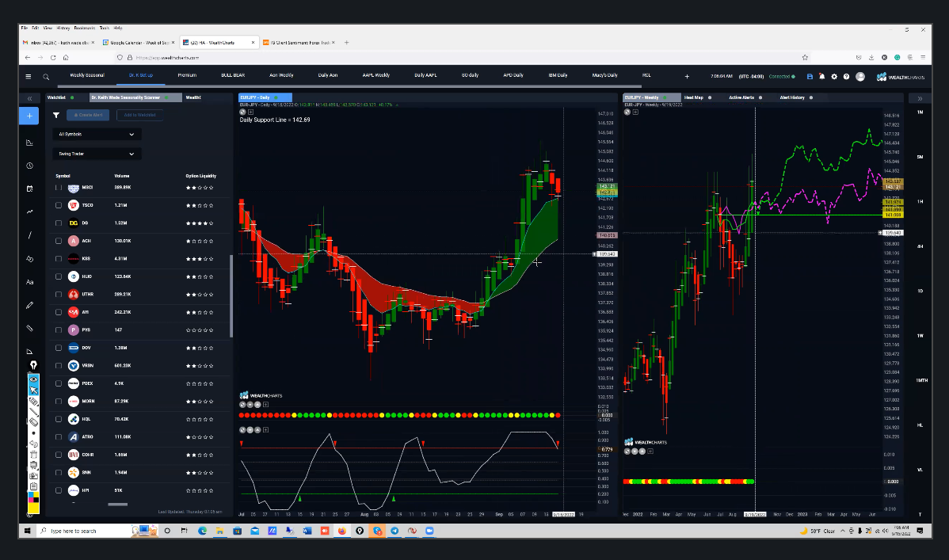Open the hamburger menu in WealthCharts
This screenshot has height=560, width=949.
pos(28,76)
